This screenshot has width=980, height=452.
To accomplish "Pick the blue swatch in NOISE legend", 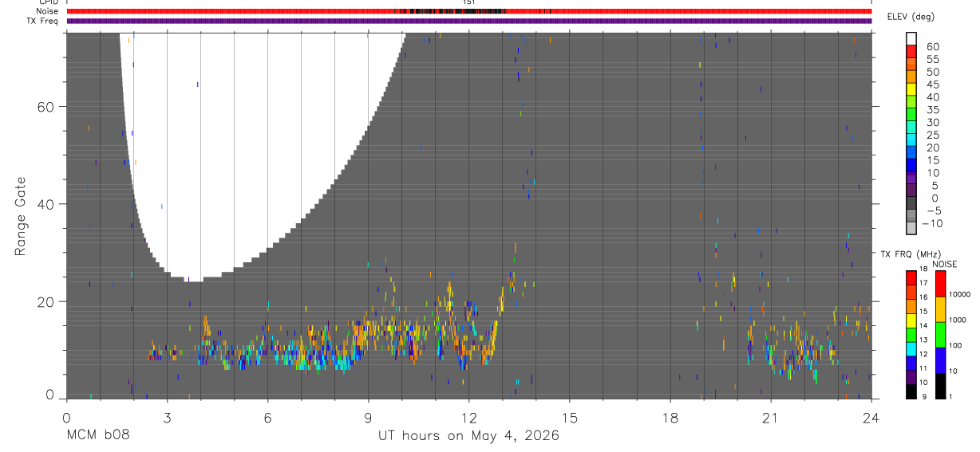I will [x=940, y=360].
